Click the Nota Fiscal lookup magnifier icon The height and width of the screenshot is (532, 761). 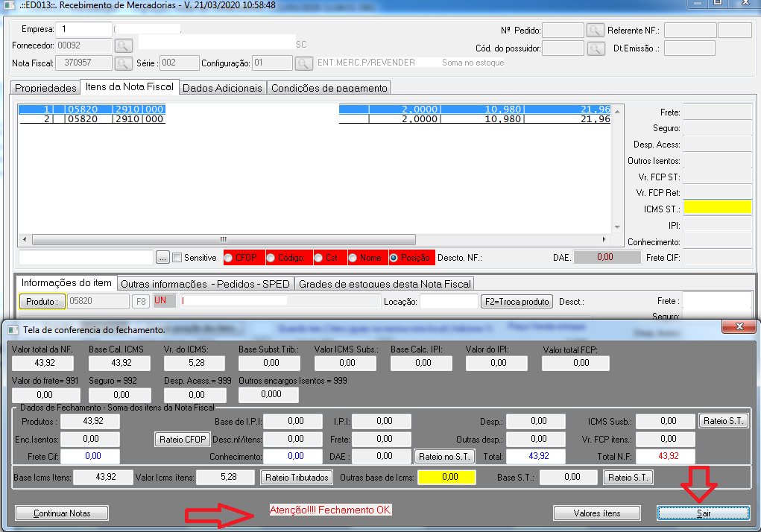click(x=123, y=63)
